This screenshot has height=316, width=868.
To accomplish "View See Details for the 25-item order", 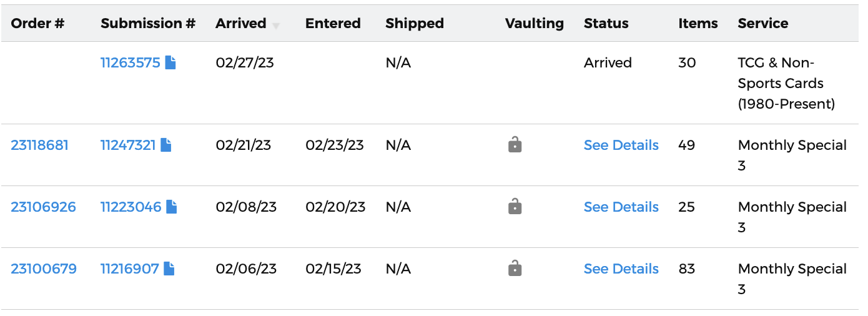I will coord(621,207).
